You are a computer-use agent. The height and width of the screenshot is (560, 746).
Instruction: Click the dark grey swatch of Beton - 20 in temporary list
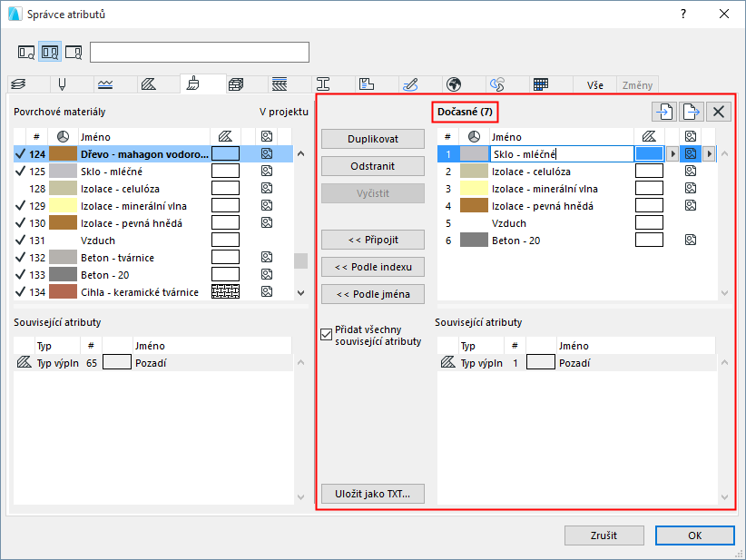[x=474, y=241]
